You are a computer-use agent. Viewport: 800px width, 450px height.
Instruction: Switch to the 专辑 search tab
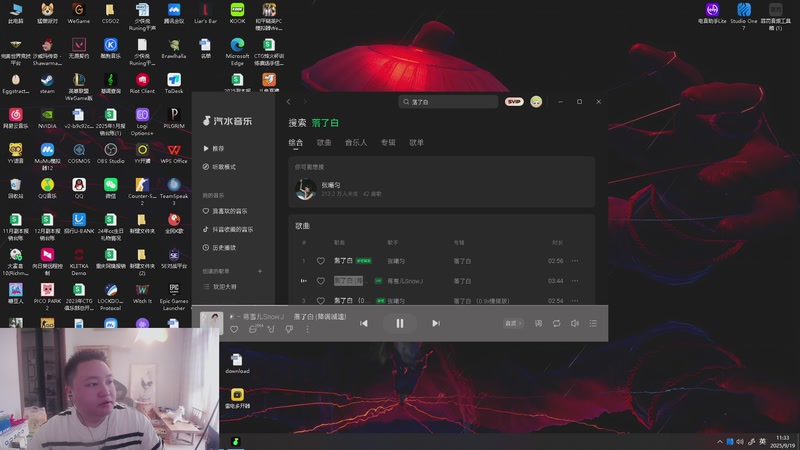click(388, 142)
